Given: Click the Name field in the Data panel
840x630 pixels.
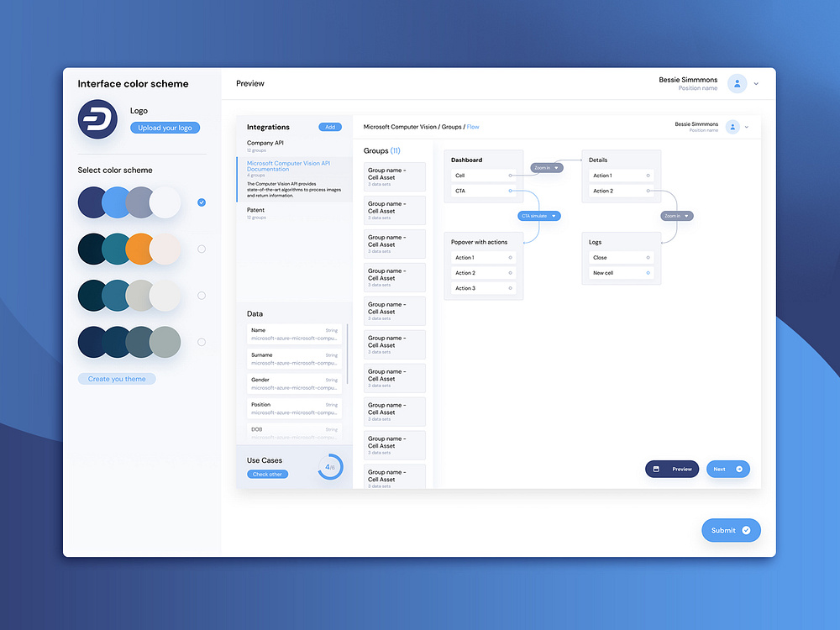Looking at the screenshot, I should pos(296,333).
